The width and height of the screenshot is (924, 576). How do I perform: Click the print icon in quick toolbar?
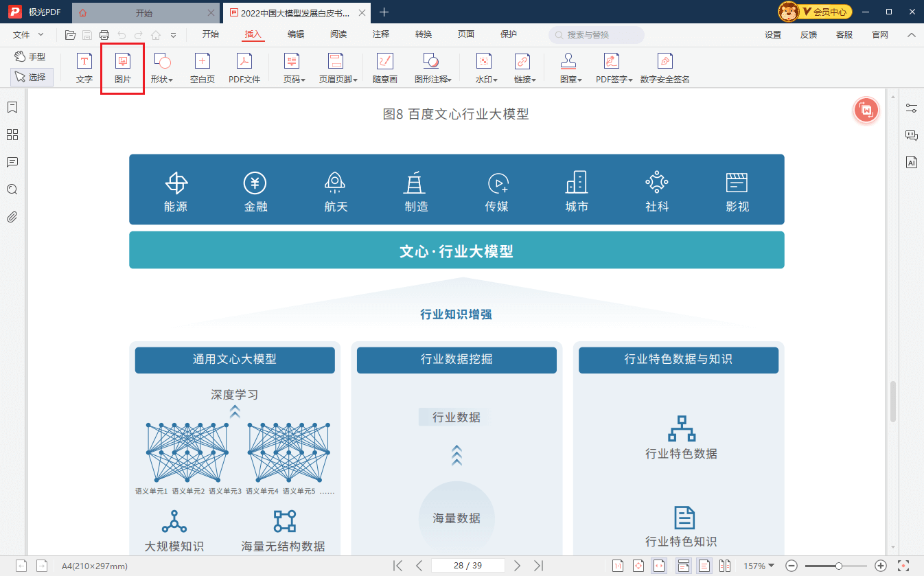[x=104, y=34]
